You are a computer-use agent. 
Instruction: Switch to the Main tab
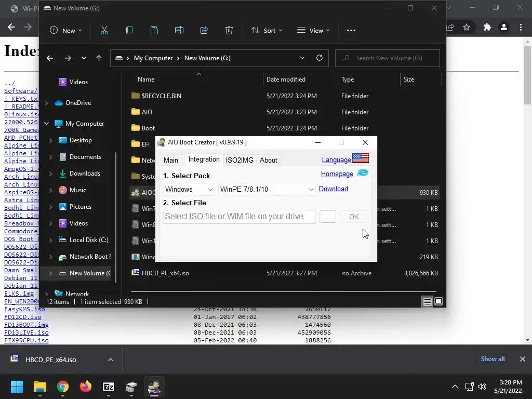point(170,160)
